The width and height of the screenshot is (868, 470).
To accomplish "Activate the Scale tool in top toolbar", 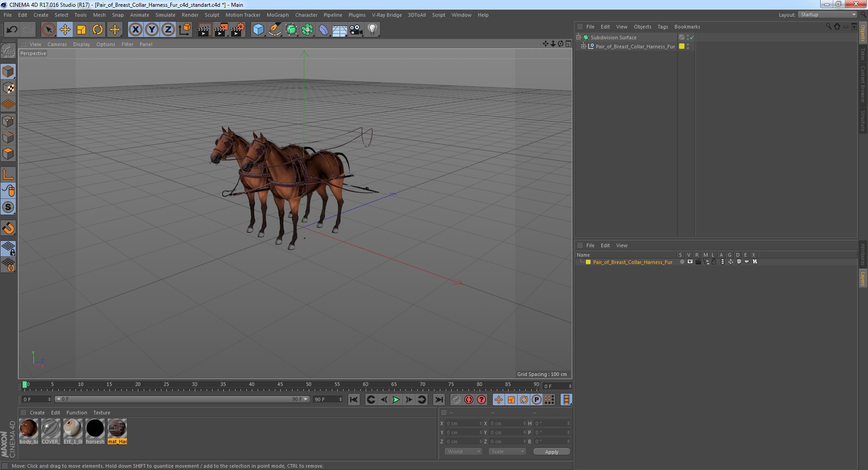I will [81, 30].
